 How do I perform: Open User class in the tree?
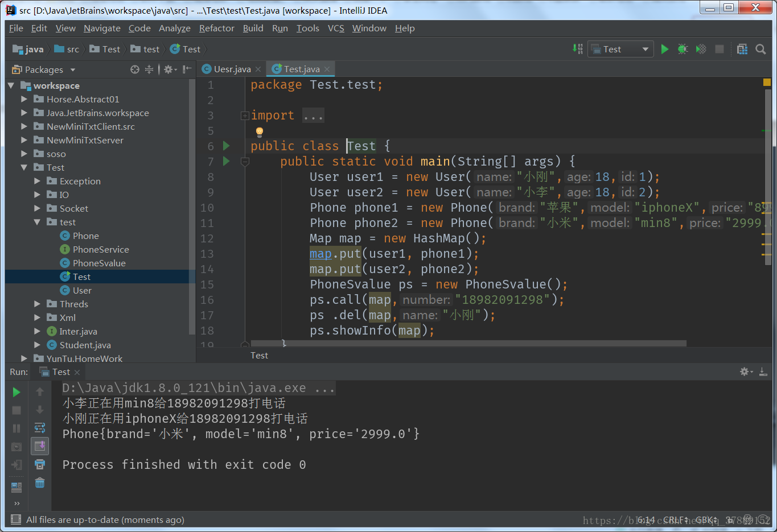81,290
